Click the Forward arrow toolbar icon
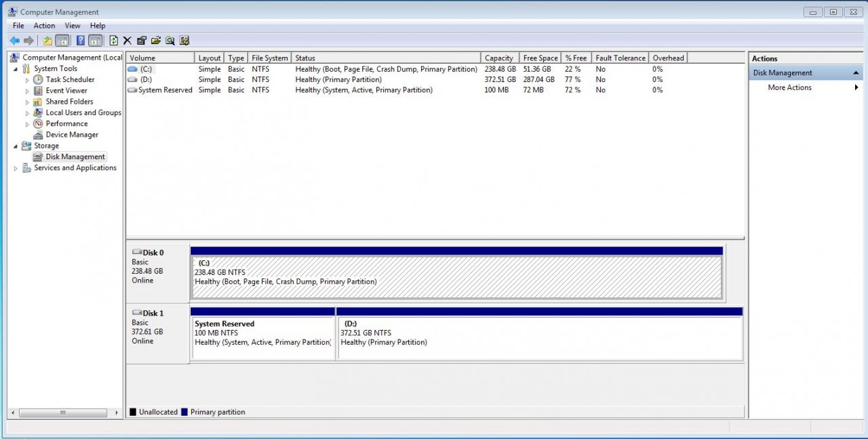Screen dimensions: 868x439 [28, 41]
